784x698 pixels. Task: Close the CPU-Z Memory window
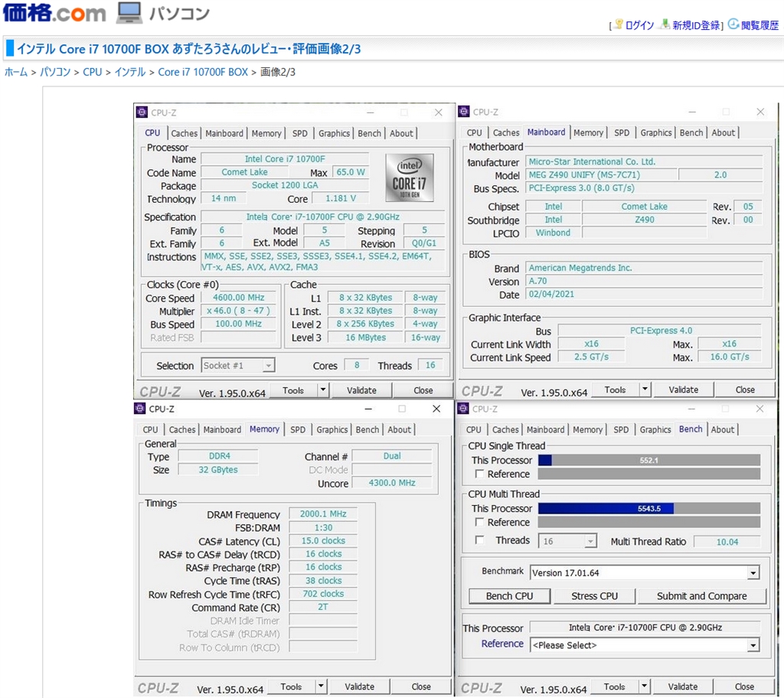pyautogui.click(x=436, y=409)
